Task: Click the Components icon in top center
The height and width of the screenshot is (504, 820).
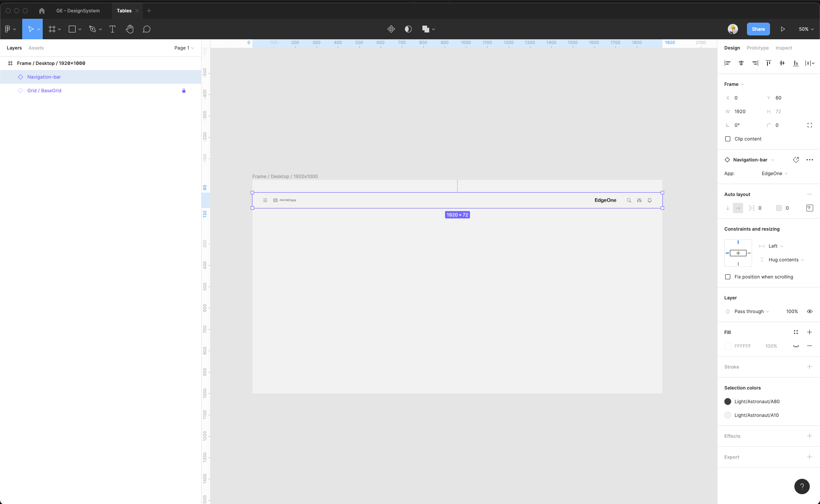Action: pos(391,29)
